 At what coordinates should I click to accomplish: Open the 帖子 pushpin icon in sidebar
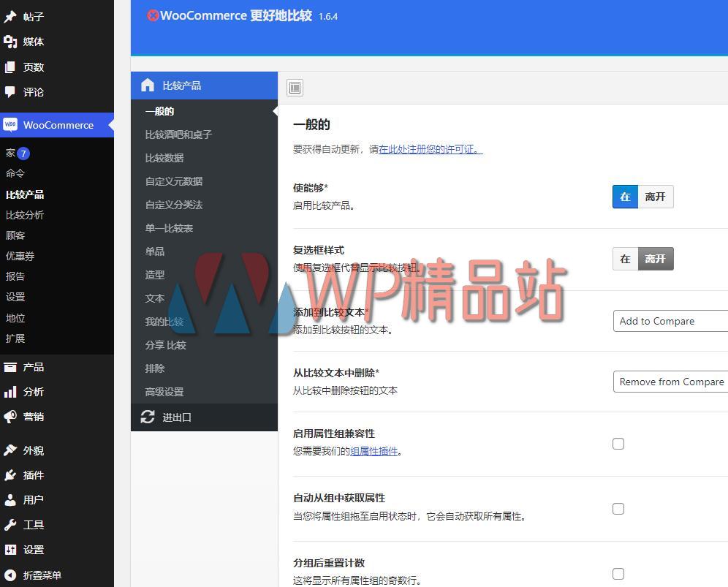tap(11, 16)
